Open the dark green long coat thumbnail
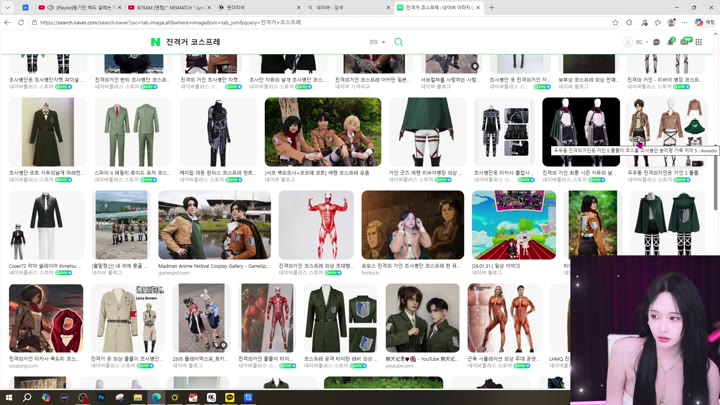This screenshot has height=405, width=720. click(47, 132)
